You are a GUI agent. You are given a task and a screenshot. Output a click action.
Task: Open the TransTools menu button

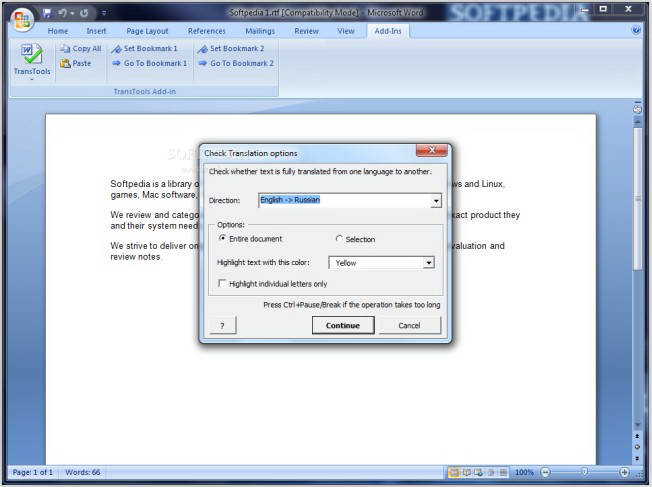[32, 61]
